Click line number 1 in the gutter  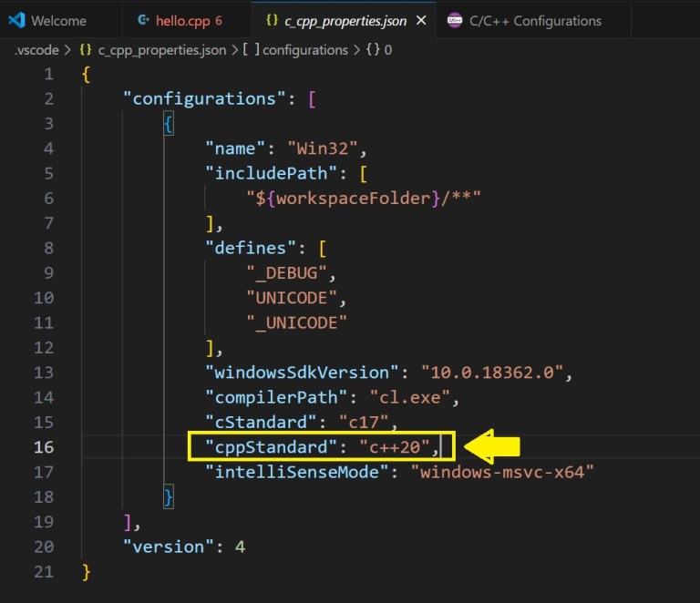click(48, 74)
